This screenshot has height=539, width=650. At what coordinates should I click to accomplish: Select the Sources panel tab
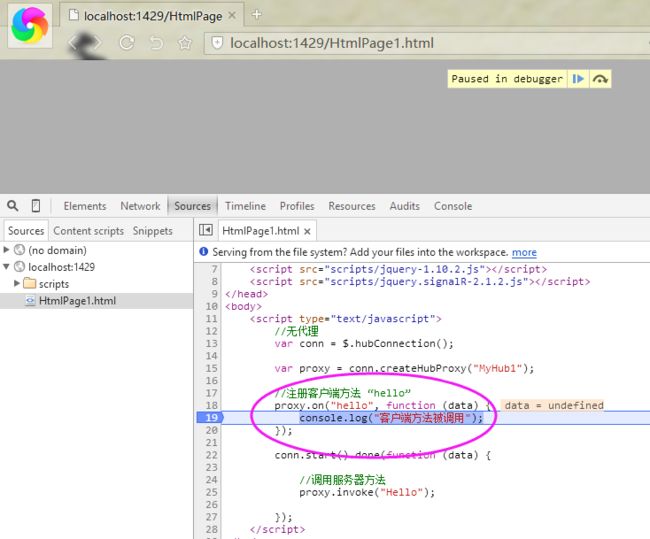tap(192, 206)
